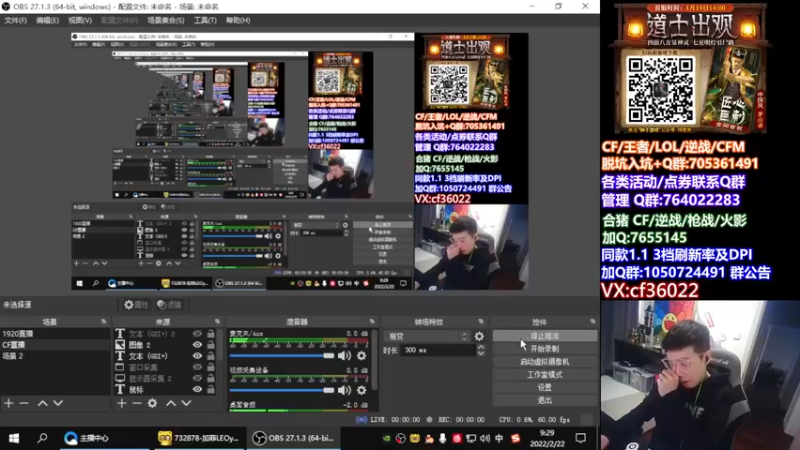Adjust the 麦克风/Aux volume slider
This screenshot has height=450, width=800.
point(282,356)
